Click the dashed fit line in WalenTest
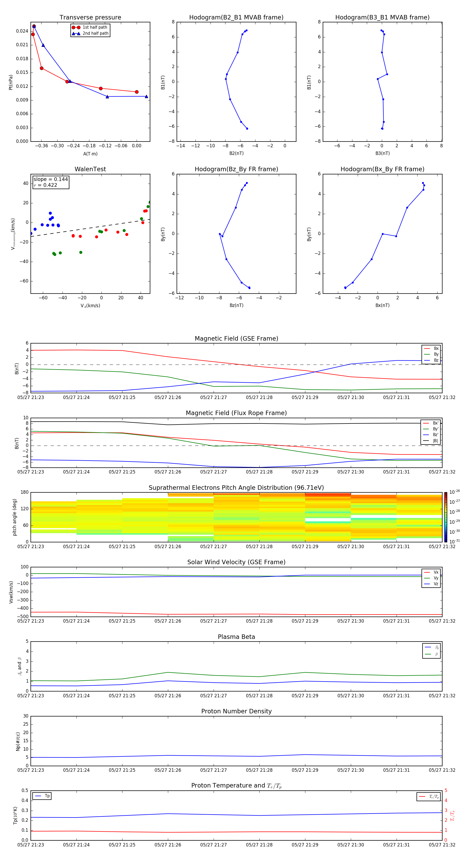The width and height of the screenshot is (473, 868). point(90,228)
